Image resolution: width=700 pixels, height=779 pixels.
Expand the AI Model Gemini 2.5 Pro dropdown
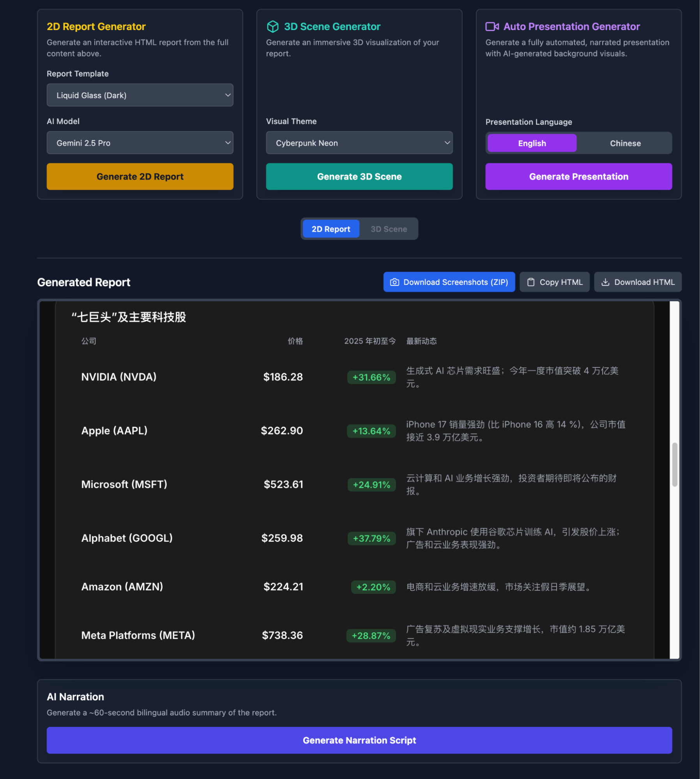(140, 143)
